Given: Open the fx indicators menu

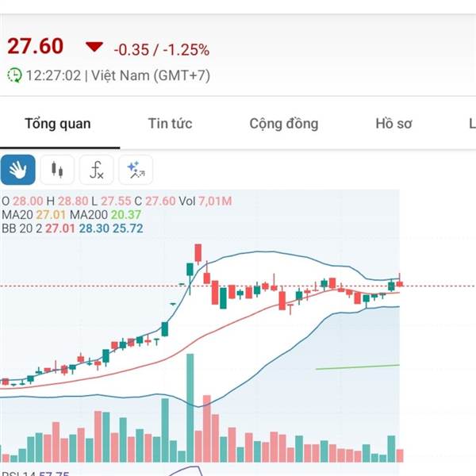Looking at the screenshot, I should [x=97, y=170].
